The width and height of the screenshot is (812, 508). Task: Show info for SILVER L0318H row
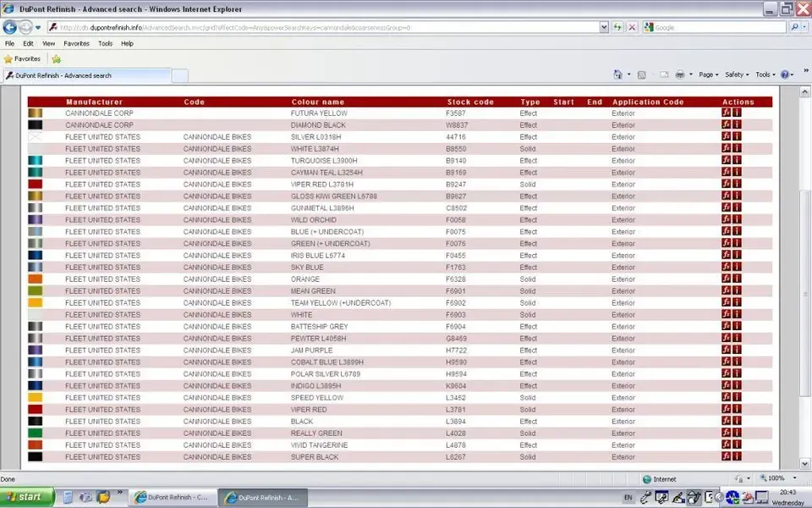(737, 136)
